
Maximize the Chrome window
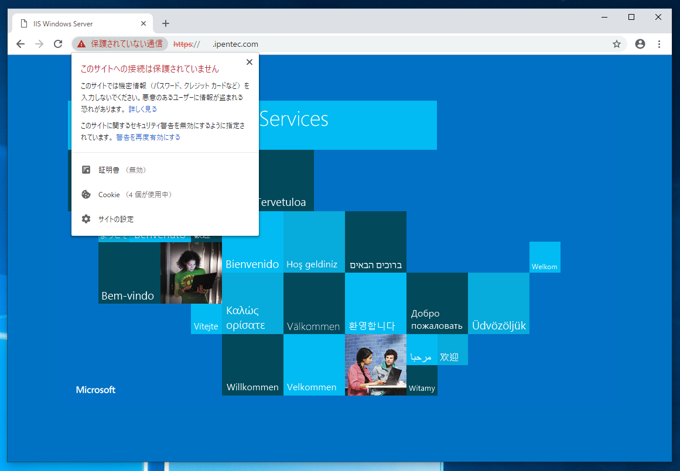tap(631, 17)
